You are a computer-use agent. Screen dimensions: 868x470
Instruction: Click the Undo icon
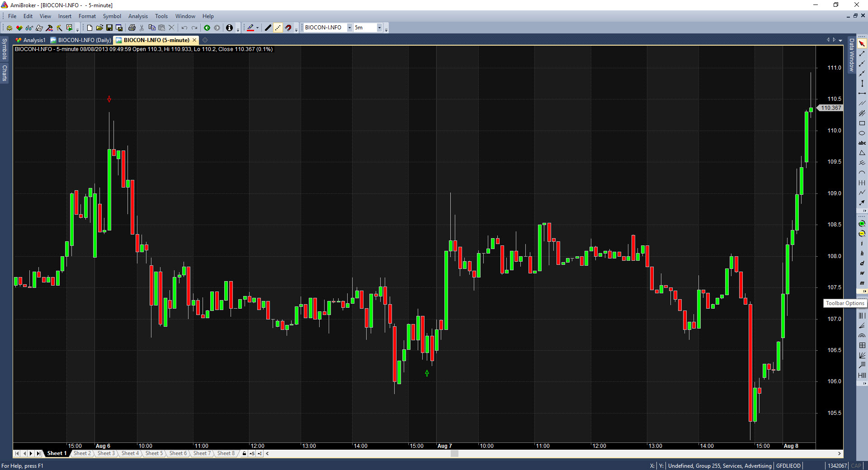tap(184, 28)
